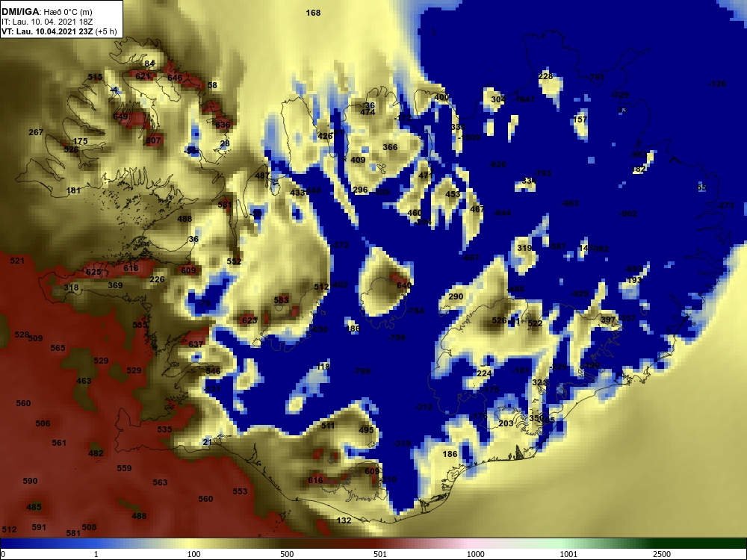This screenshot has height=560, width=747.
Task: Click the map value '563'
Action: tap(160, 482)
